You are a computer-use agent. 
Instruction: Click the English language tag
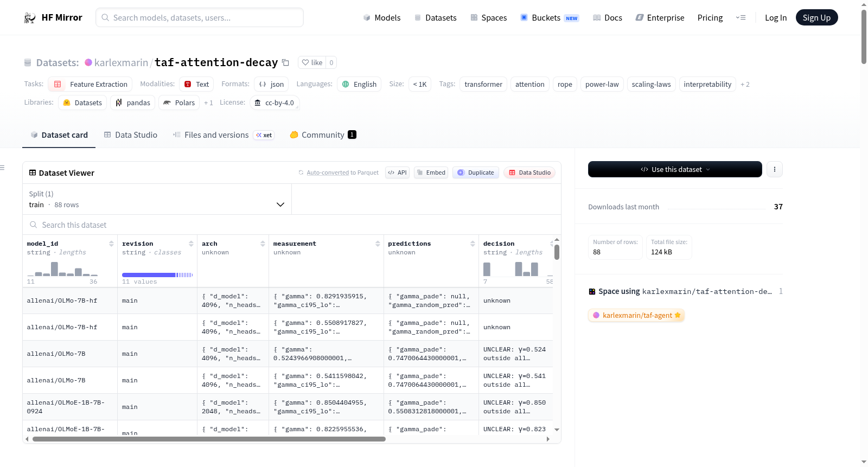click(x=359, y=84)
